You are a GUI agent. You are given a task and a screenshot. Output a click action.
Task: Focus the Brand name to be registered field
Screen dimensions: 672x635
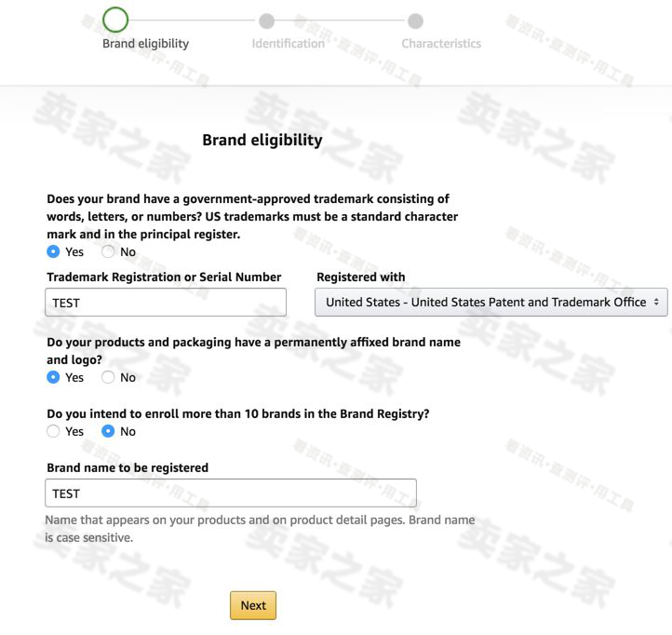point(231,493)
